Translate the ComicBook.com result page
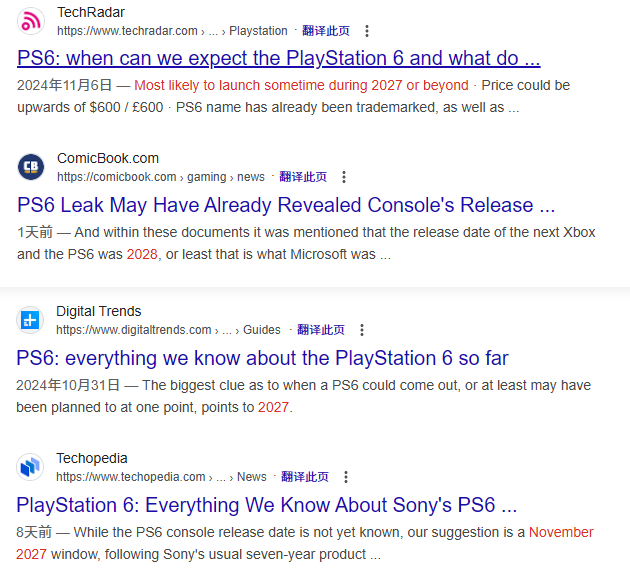The width and height of the screenshot is (630, 574). tap(303, 177)
